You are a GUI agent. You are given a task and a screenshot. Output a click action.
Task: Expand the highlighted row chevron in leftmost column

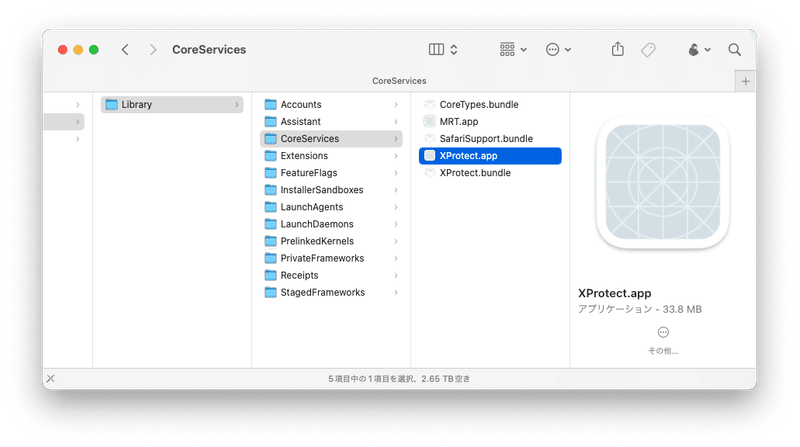tap(78, 121)
